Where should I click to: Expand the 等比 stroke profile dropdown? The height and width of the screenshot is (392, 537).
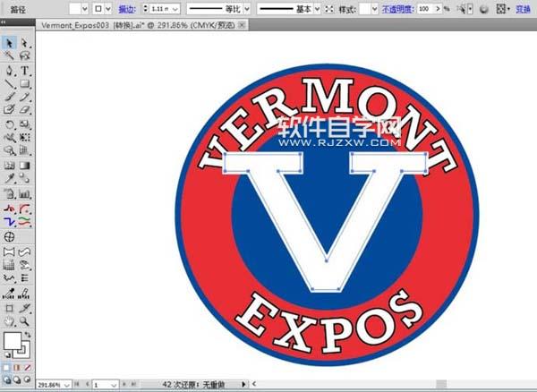click(x=249, y=8)
